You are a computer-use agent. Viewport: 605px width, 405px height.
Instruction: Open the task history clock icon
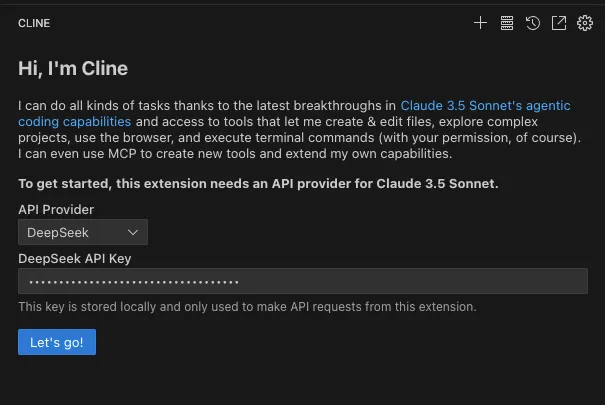pyautogui.click(x=533, y=23)
